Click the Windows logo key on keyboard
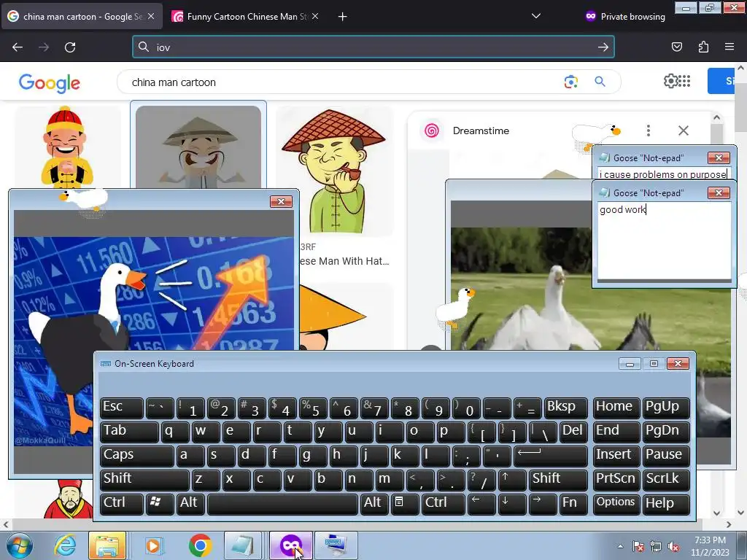This screenshot has width=747, height=560. coord(160,504)
